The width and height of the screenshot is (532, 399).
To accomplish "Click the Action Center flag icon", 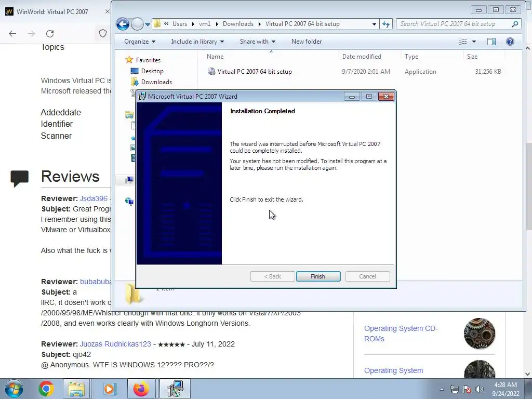I will pyautogui.click(x=467, y=389).
